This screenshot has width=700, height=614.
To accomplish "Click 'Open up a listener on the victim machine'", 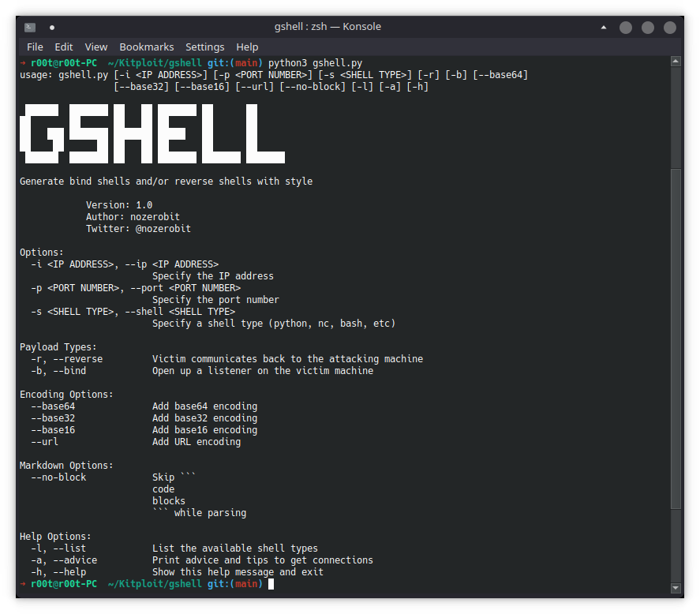I will [x=263, y=371].
